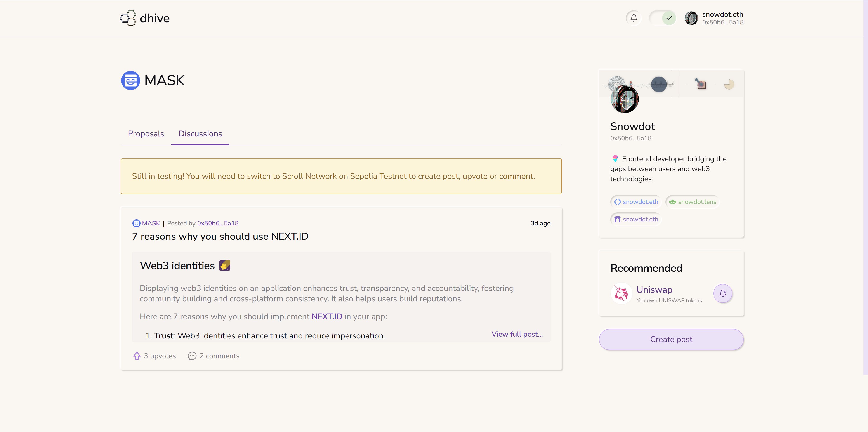Viewport: 868px width, 432px height.
Task: Open the snowdot.eth account name in header
Action: pyautogui.click(x=722, y=14)
